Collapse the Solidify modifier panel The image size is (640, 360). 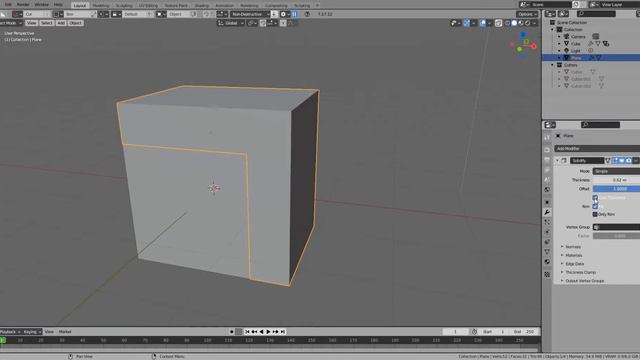click(x=558, y=160)
